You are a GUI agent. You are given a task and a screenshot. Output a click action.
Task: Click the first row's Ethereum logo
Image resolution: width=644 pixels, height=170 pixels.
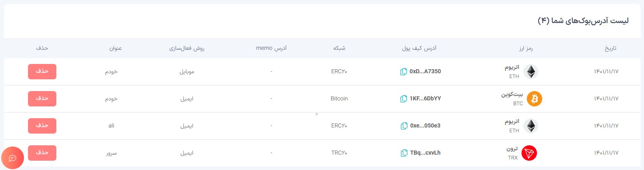point(531,72)
